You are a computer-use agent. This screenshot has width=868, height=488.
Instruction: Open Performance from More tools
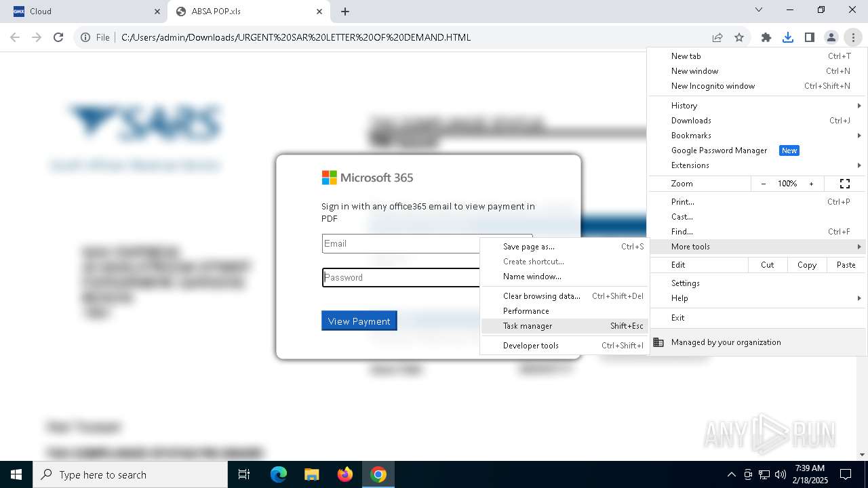click(564, 311)
